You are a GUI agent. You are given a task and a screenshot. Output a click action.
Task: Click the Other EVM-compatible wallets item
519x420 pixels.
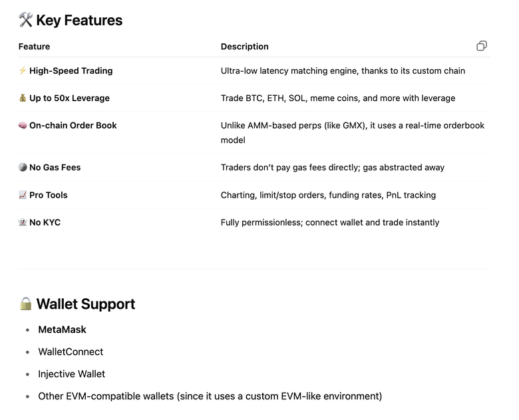coord(210,396)
